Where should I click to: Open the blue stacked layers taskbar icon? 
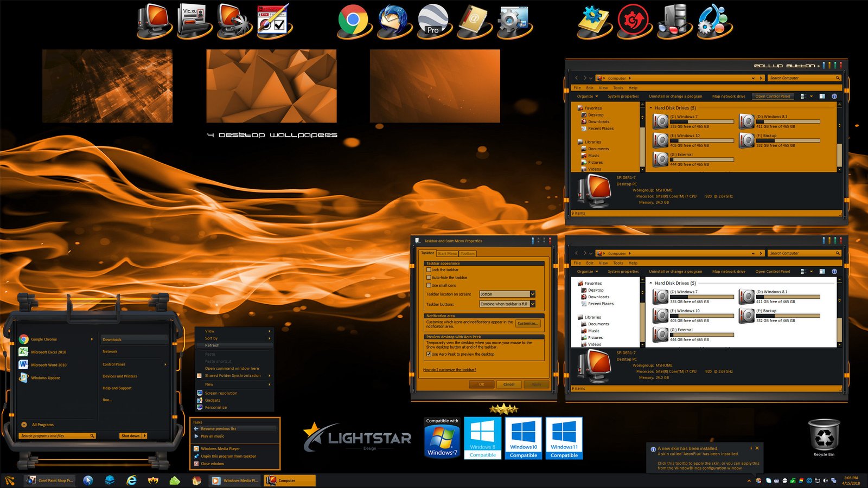pos(110,480)
